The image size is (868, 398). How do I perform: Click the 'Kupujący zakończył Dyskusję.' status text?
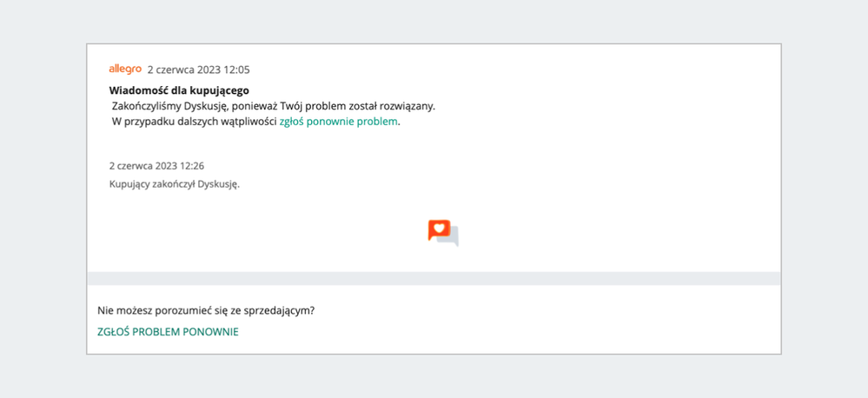click(174, 184)
